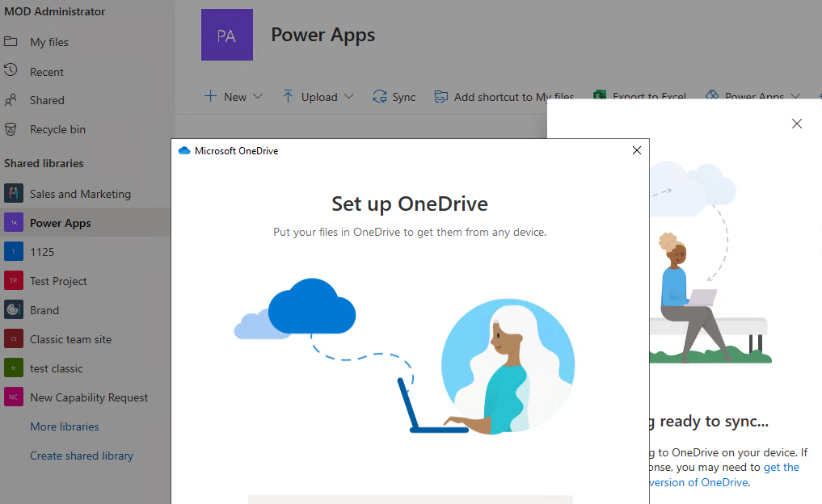The image size is (822, 504).
Task: Click the large PA site logo
Action: 227,35
